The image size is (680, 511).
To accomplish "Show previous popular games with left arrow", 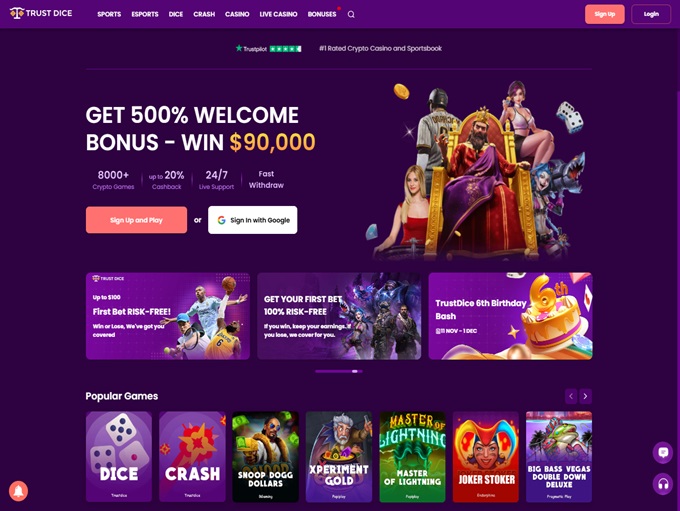I will pos(571,396).
